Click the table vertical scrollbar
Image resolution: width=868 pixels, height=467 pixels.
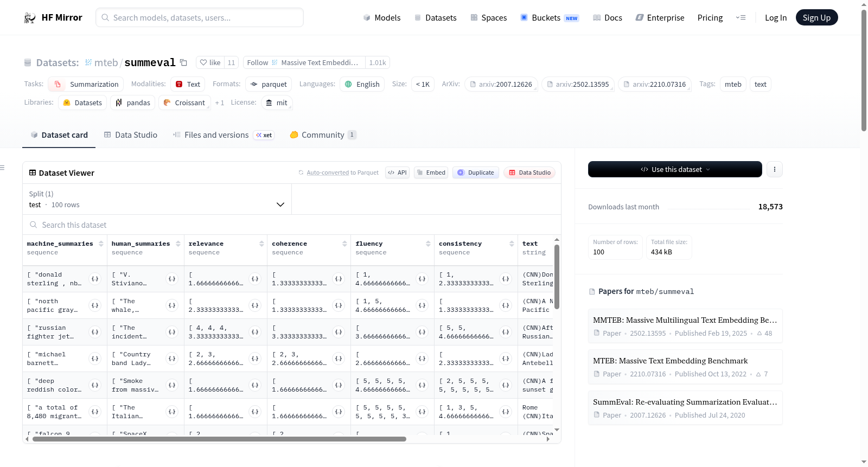[x=557, y=277]
